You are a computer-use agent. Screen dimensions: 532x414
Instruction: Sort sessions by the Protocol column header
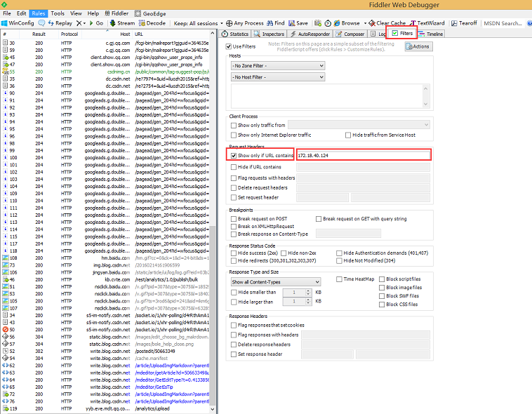69,34
